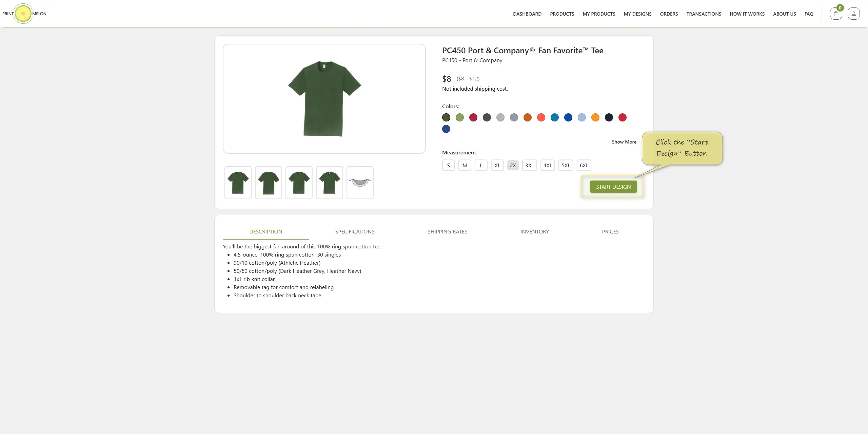Screen dimensions: 868x434
Task: Switch to the Specifications tab
Action: (x=355, y=232)
